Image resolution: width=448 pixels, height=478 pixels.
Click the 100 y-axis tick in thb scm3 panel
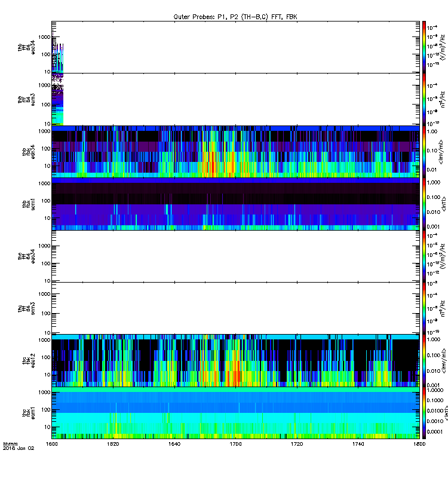(x=46, y=104)
